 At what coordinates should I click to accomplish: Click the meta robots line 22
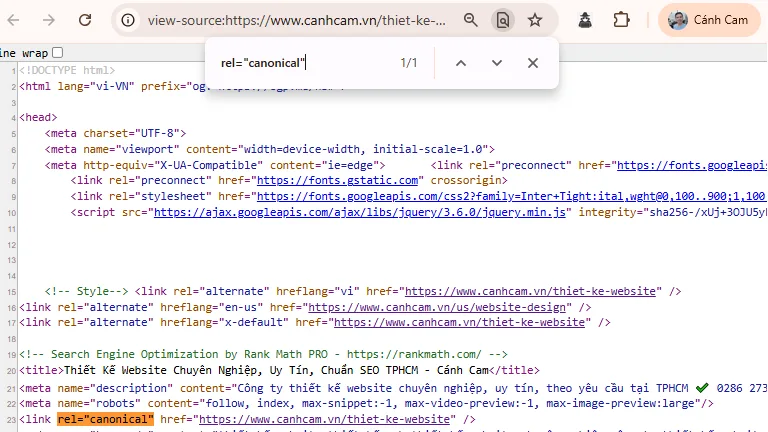[366, 404]
